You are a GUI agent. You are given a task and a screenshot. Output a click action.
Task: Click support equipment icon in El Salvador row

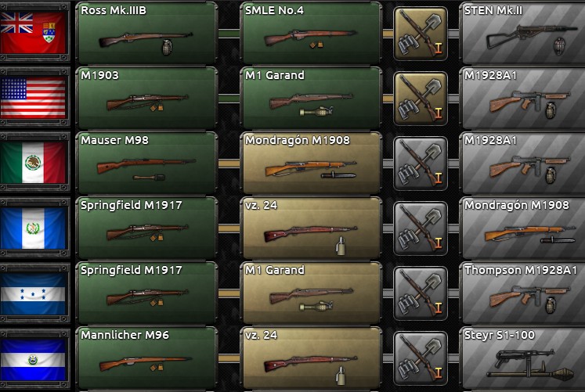[x=421, y=358]
